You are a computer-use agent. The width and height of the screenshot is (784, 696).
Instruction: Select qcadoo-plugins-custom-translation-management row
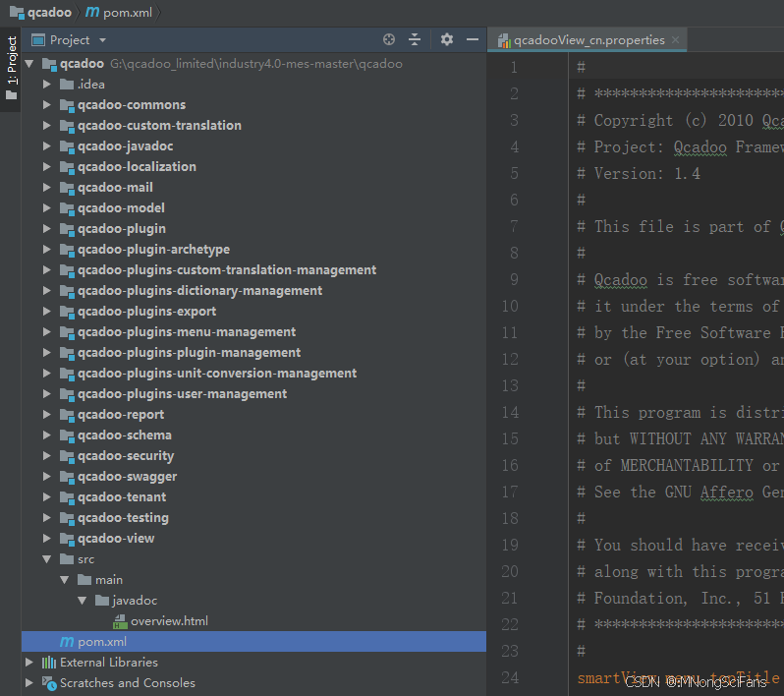pyautogui.click(x=254, y=269)
